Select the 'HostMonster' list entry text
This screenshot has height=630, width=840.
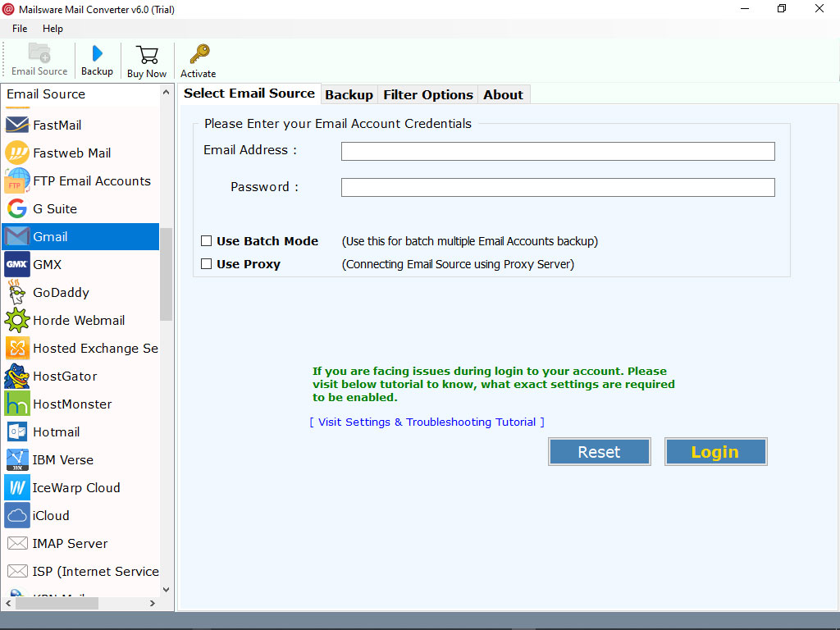[x=72, y=404]
